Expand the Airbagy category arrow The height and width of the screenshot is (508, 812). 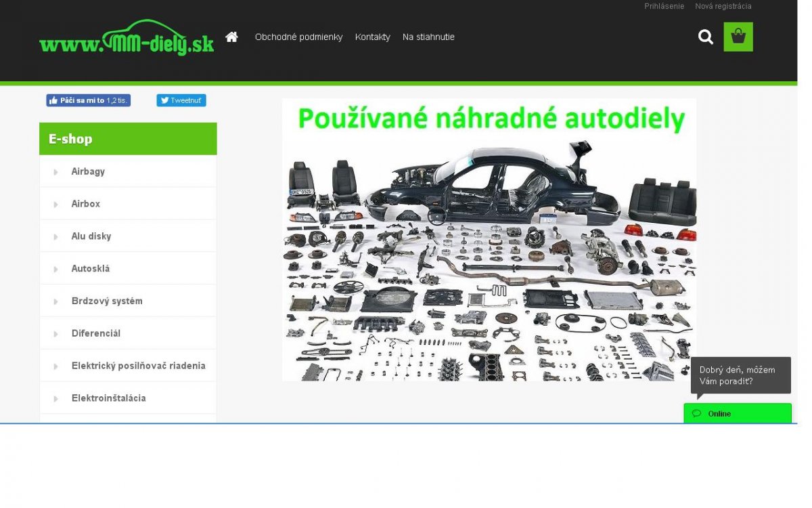click(x=56, y=172)
